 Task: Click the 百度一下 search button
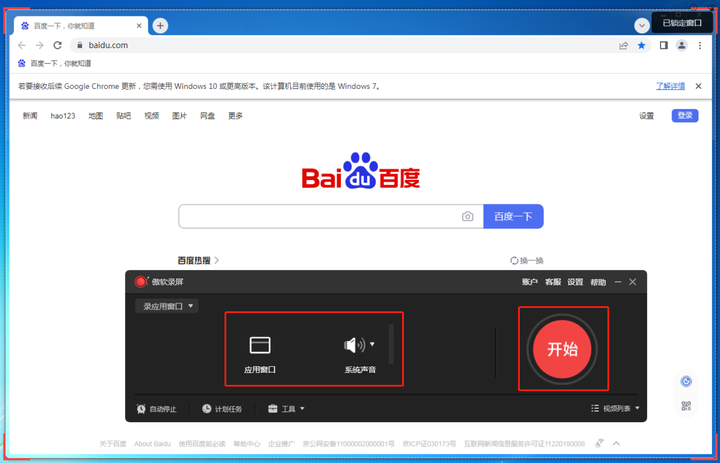point(513,216)
